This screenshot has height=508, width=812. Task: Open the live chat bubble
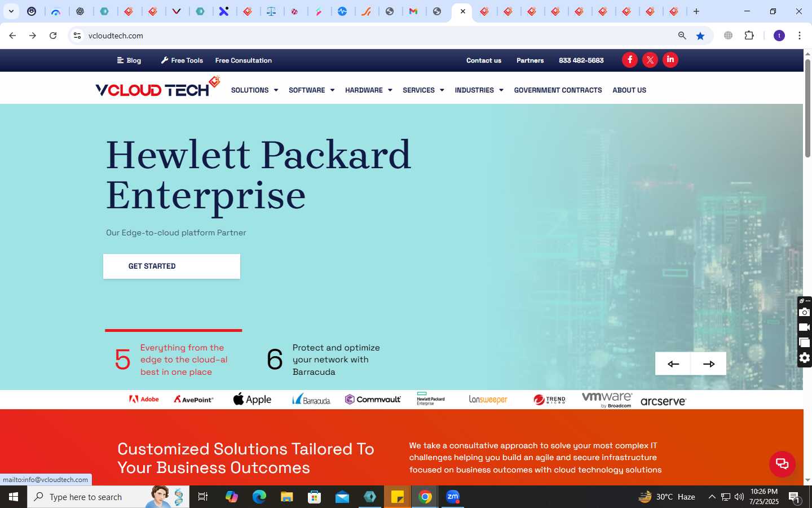(782, 464)
